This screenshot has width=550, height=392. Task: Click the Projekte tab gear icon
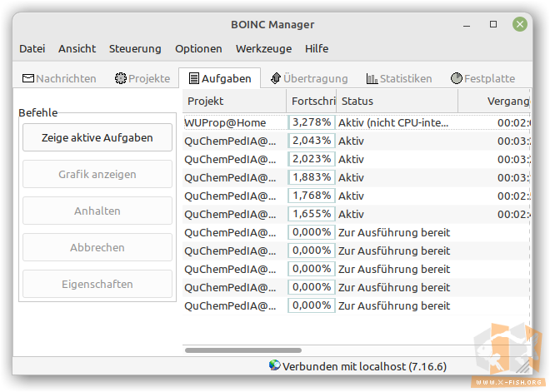[121, 79]
